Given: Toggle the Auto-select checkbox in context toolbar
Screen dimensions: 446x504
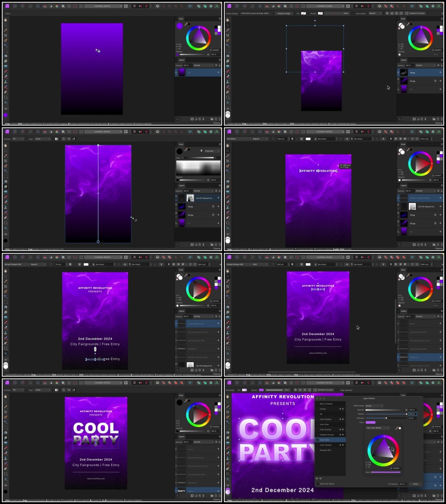Looking at the screenshot, I should 353,13.
